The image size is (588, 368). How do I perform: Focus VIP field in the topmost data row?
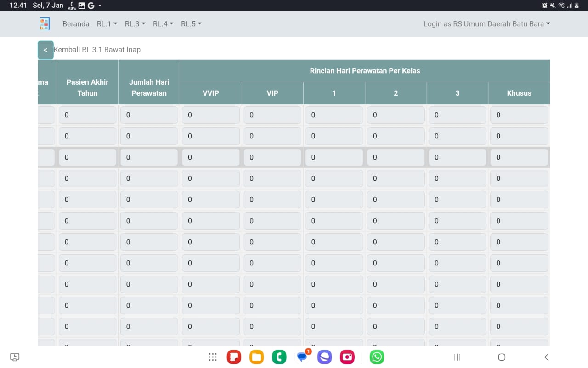(x=272, y=115)
